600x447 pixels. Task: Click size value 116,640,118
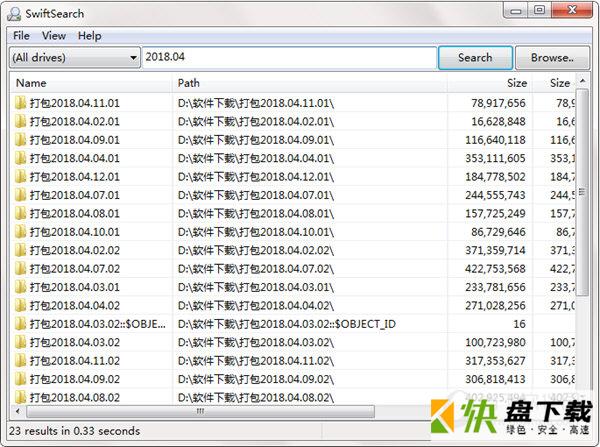pyautogui.click(x=495, y=140)
